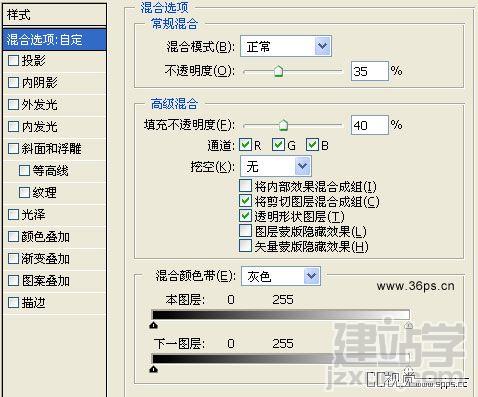Viewport: 478px width, 397px height.
Task: Enable the 内阴影 inner shadow checkbox
Action: tap(13, 82)
